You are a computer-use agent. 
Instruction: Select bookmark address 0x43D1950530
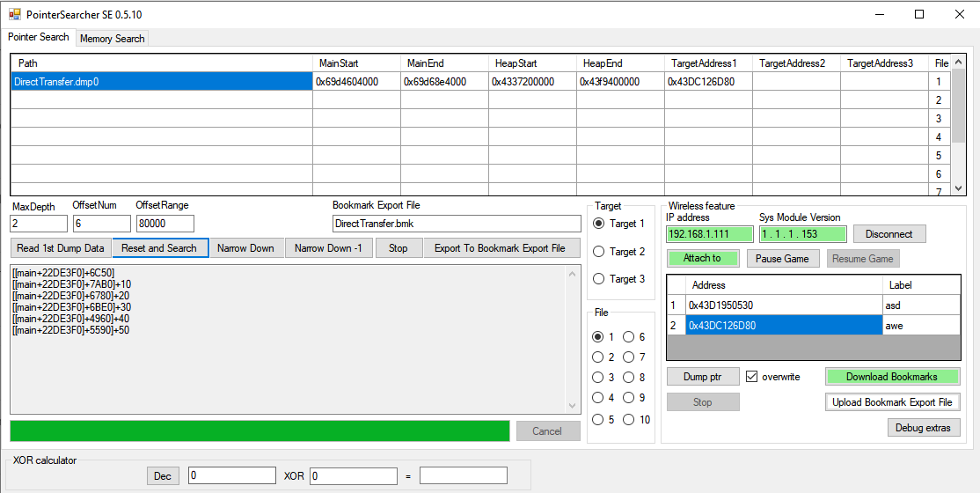pyautogui.click(x=784, y=305)
